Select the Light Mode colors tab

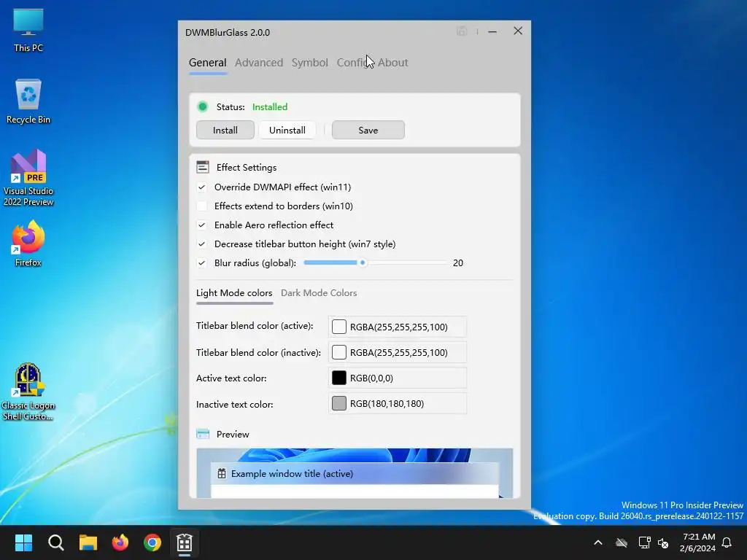point(234,293)
